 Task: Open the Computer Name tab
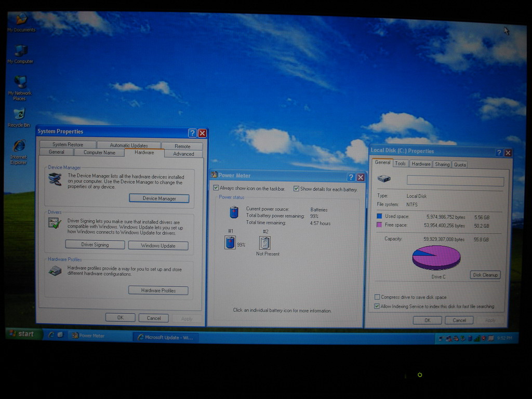point(99,153)
